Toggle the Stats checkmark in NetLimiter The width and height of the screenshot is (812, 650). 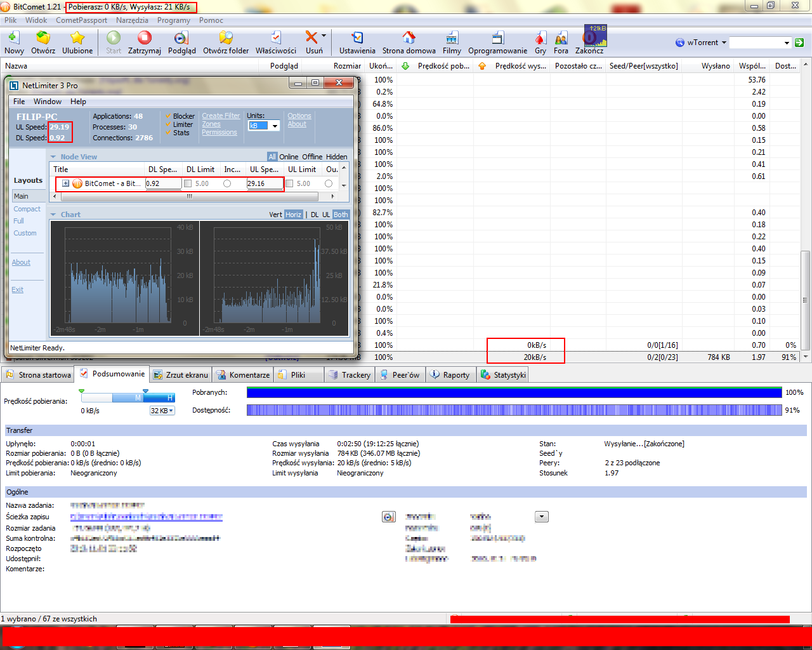coord(168,133)
